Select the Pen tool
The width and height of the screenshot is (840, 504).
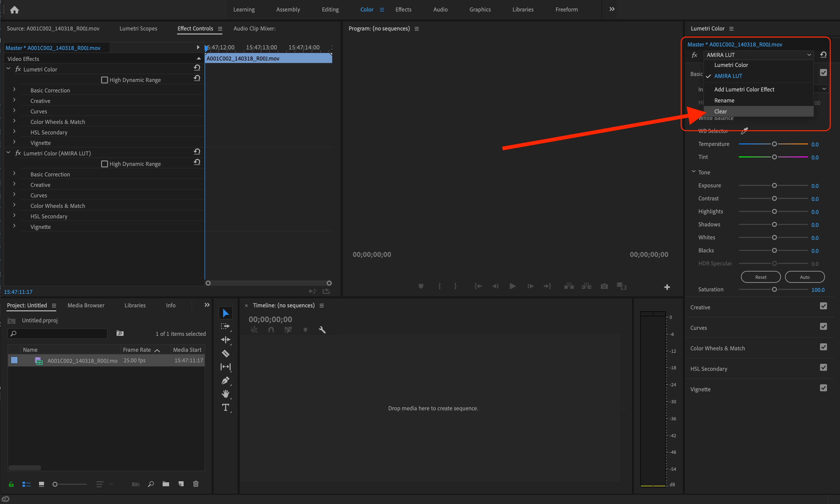225,380
